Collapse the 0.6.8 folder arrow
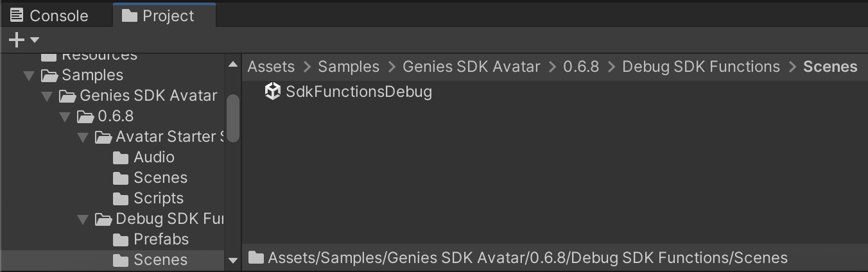Screen dimensions: 868x272 point(64,117)
